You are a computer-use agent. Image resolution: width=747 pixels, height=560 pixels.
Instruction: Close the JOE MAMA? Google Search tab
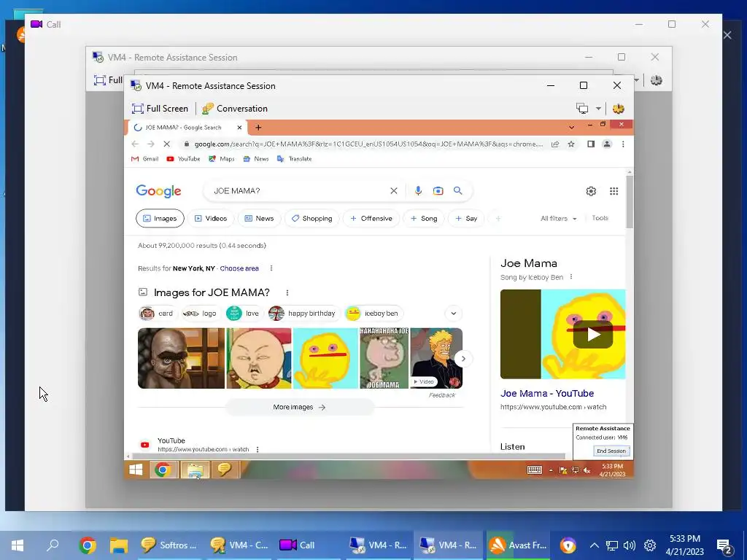pyautogui.click(x=239, y=128)
